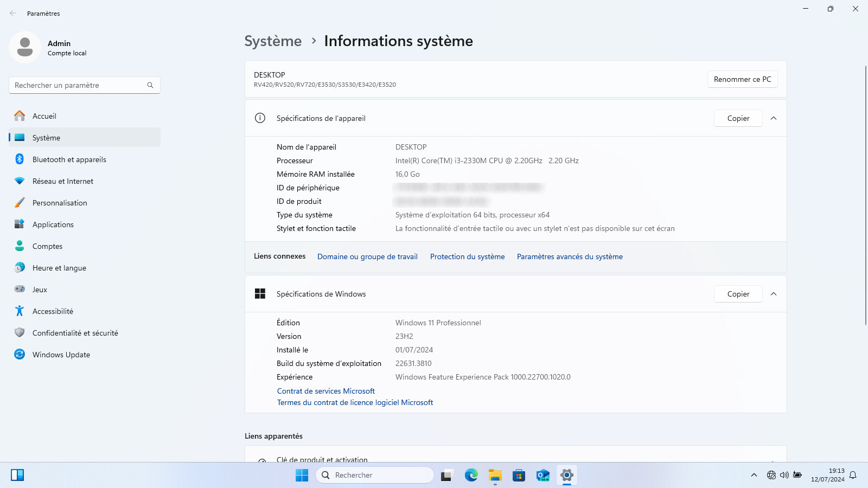Click build number 22631.3810
The image size is (868, 488).
413,363
